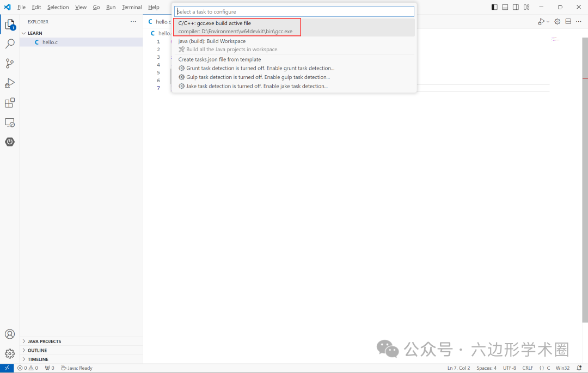Choose Create tasks.json file from template
The height and width of the screenshot is (373, 588).
(x=220, y=59)
